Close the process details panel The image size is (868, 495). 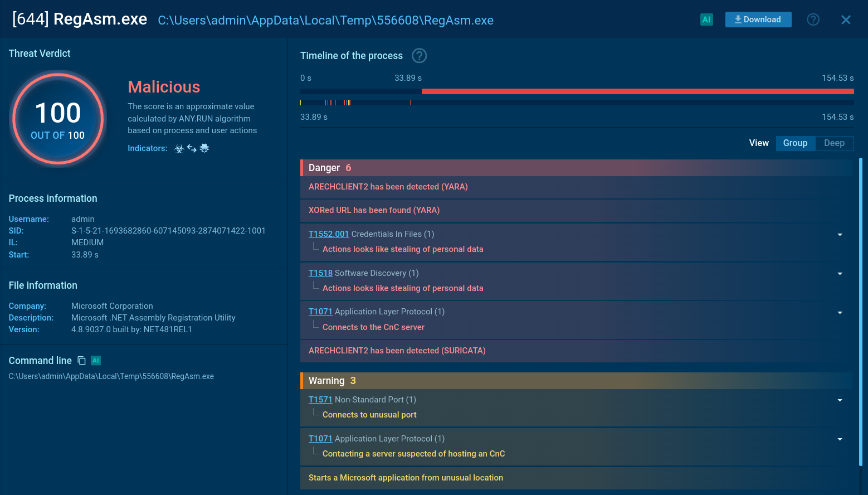click(845, 20)
